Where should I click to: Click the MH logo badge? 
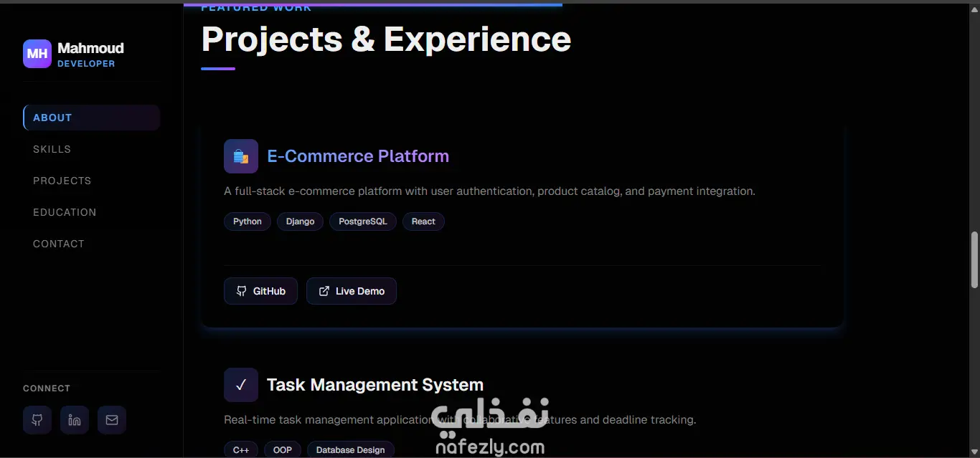[x=37, y=54]
